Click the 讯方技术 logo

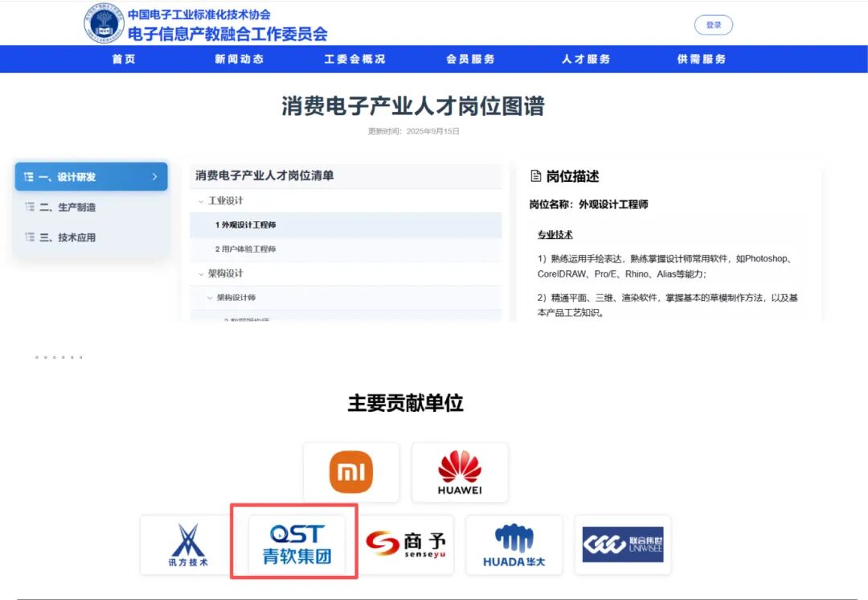[188, 545]
